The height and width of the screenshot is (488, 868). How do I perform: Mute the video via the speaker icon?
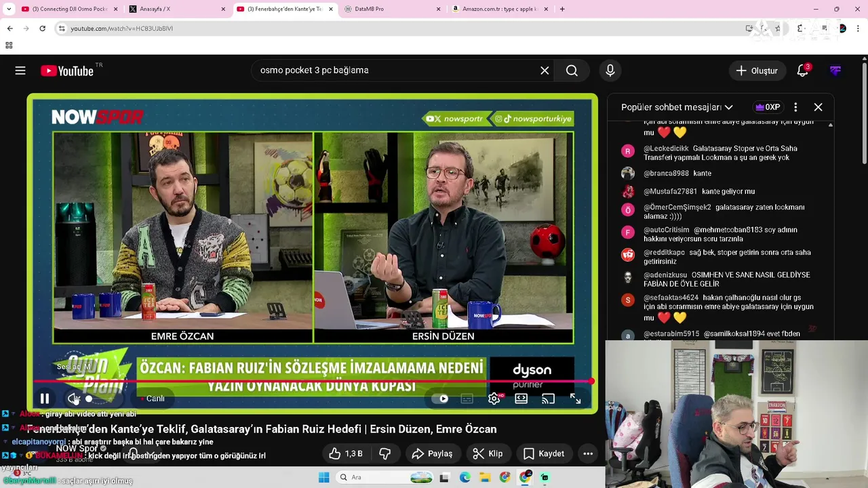[x=73, y=399]
